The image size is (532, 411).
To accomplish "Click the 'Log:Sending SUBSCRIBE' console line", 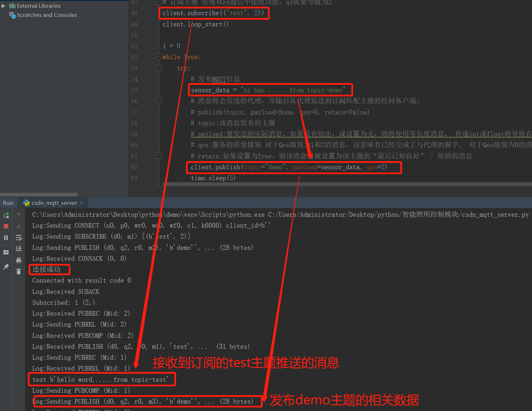I will click(x=111, y=236).
